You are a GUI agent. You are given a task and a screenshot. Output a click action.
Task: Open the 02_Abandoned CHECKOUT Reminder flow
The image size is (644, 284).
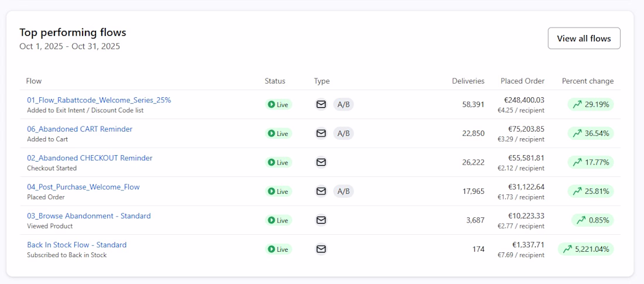tap(90, 158)
